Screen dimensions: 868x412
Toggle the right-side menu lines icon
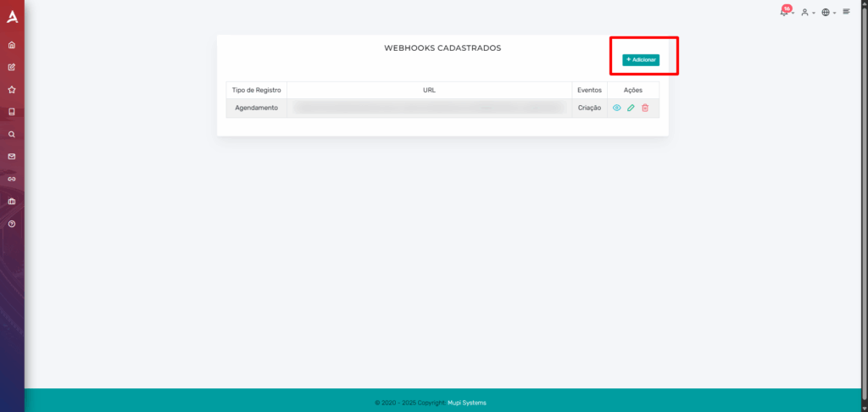[x=847, y=11]
